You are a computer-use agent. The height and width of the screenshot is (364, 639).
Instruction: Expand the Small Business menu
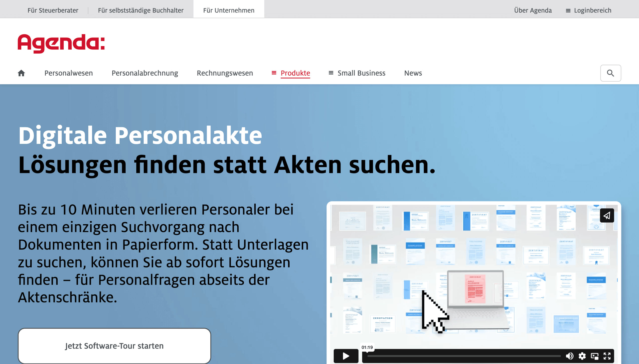[357, 73]
